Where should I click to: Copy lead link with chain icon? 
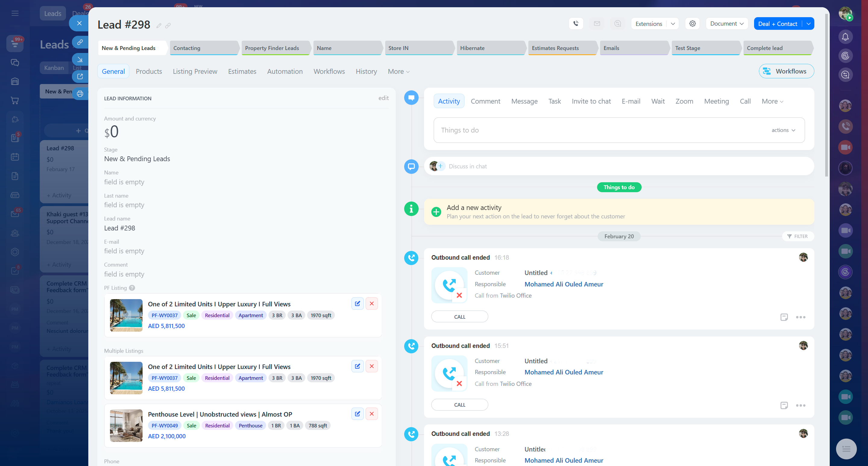168,26
